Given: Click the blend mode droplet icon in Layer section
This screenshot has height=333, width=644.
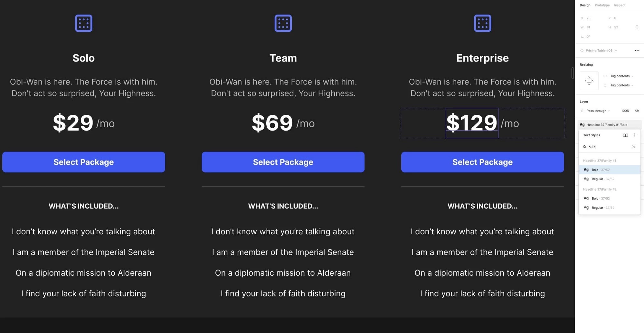Looking at the screenshot, I should pos(582,111).
